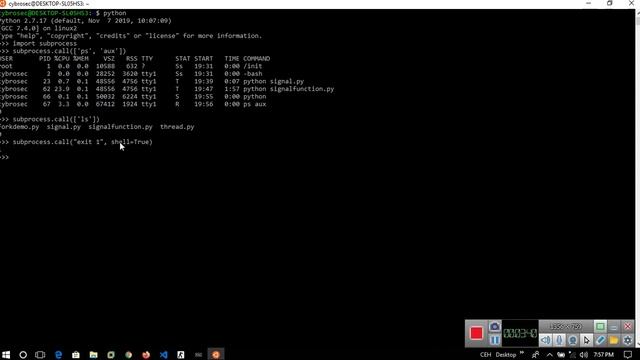Open the Desktop toolbar in the taskbar

point(506,355)
